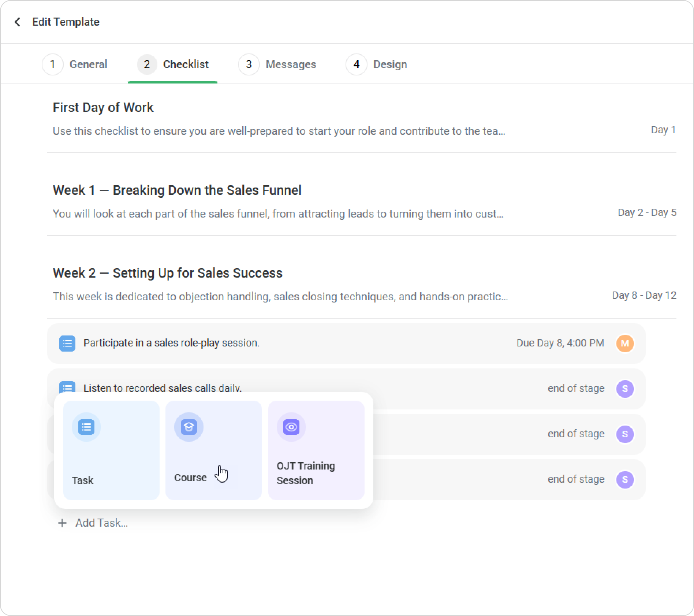Expand Week 1 Breaking Down the Sales Funnel

tap(177, 190)
